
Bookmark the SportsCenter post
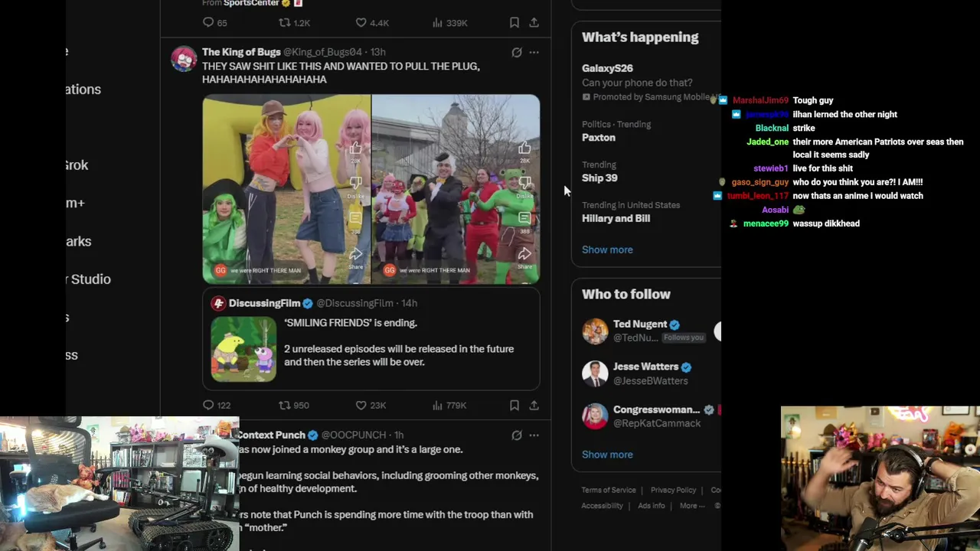pyautogui.click(x=514, y=23)
